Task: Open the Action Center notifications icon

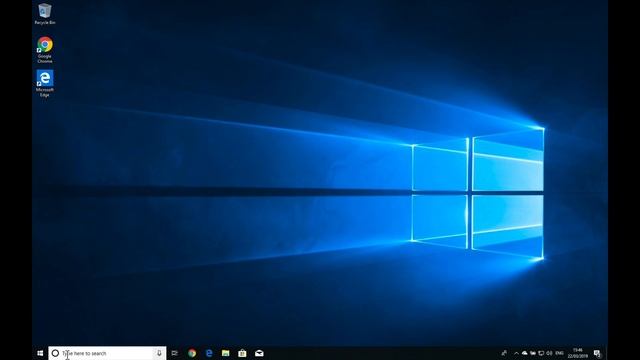Action: point(597,353)
